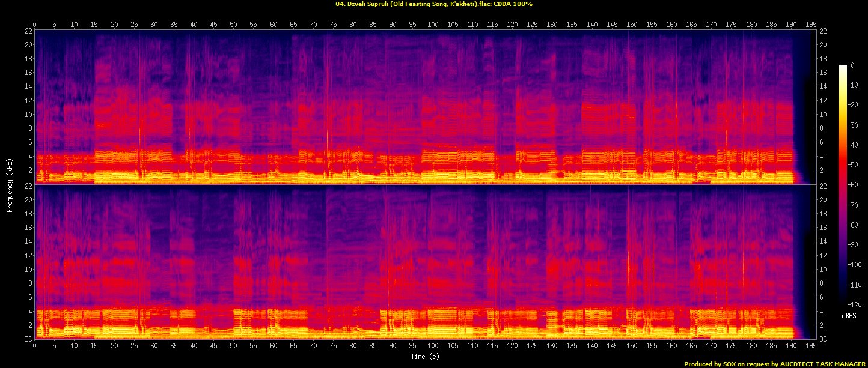The image size is (868, 368).
Task: Click the upper channel's '4' kHz label on the right axis
Action: tap(822, 156)
